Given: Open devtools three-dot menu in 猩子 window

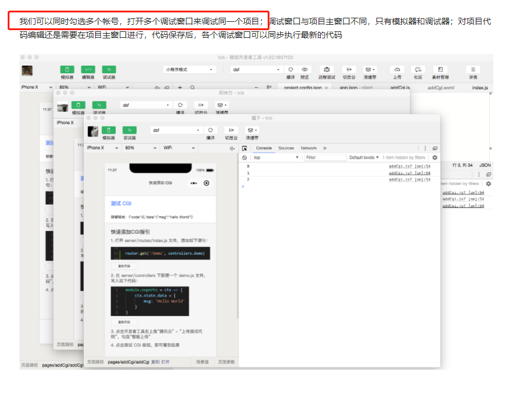Looking at the screenshot, I should click(425, 148).
